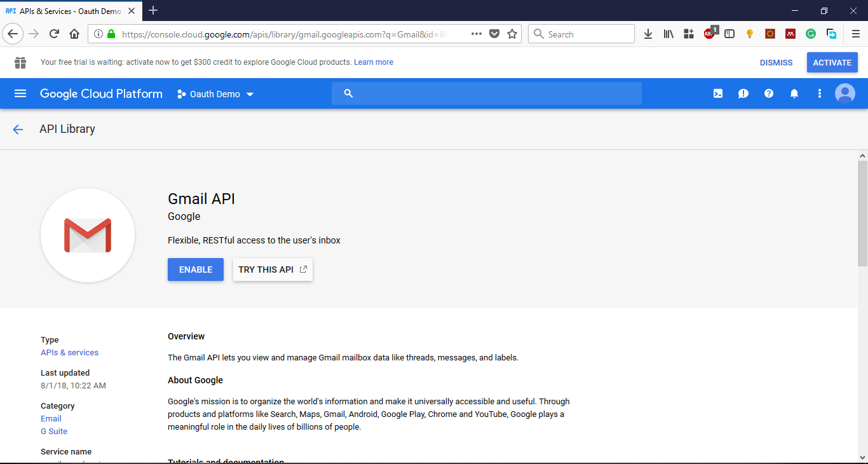Show notifications via the bell icon
Image resolution: width=868 pixels, height=464 pixels.
click(x=794, y=93)
